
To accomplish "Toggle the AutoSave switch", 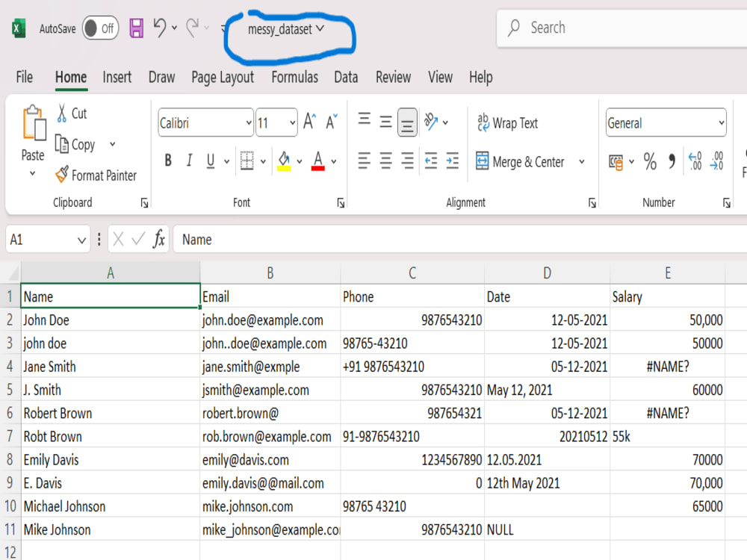I will pyautogui.click(x=100, y=28).
